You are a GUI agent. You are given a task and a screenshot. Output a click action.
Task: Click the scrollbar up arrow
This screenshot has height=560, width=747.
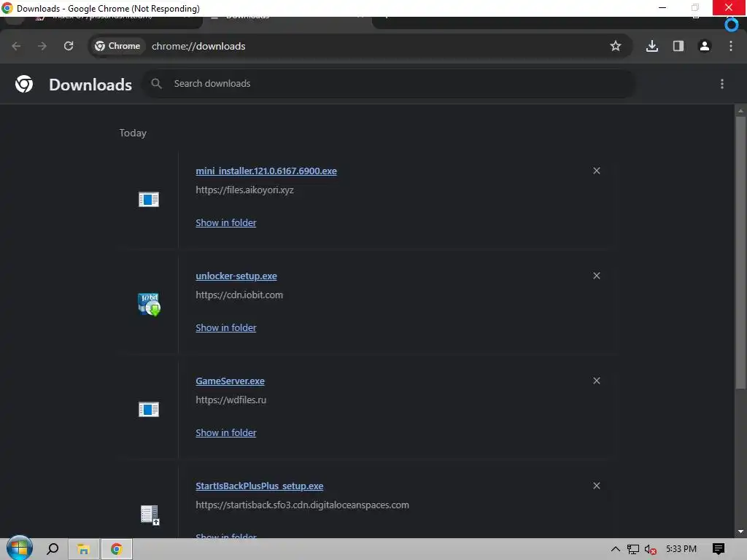click(740, 111)
